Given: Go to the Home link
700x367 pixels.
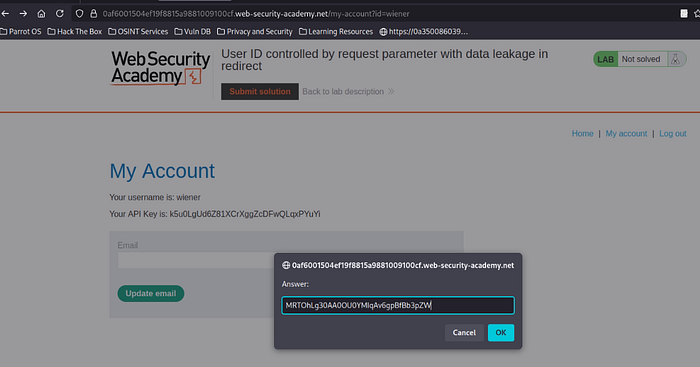Looking at the screenshot, I should click(583, 133).
